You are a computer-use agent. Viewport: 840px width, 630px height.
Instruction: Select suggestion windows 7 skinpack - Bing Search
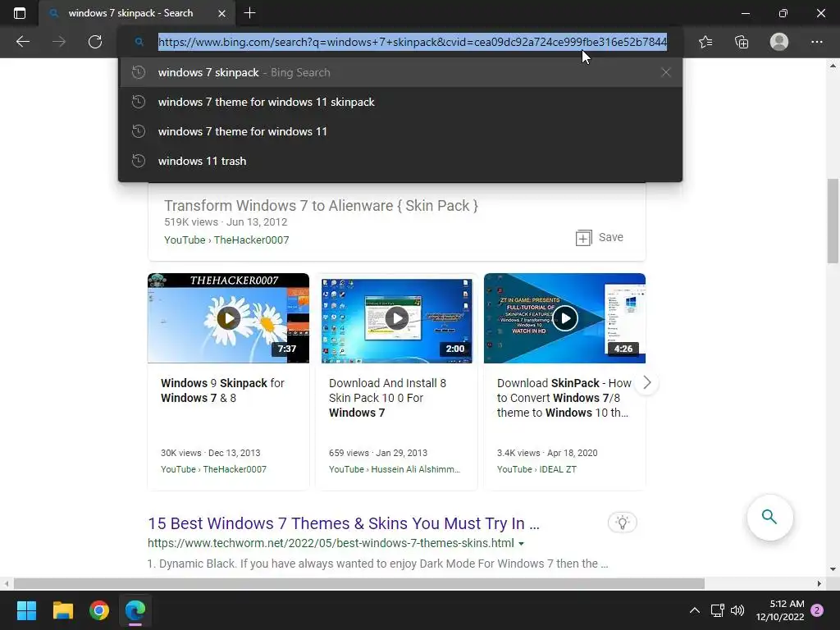400,72
